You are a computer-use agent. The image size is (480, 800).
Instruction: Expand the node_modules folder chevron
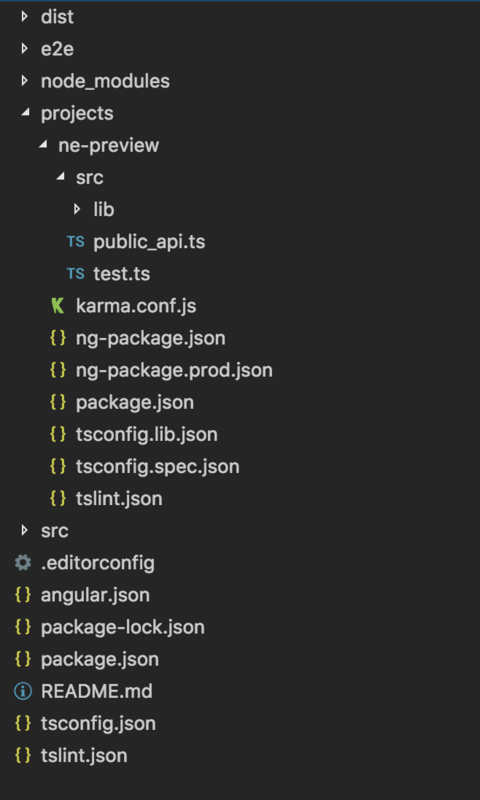(x=24, y=81)
